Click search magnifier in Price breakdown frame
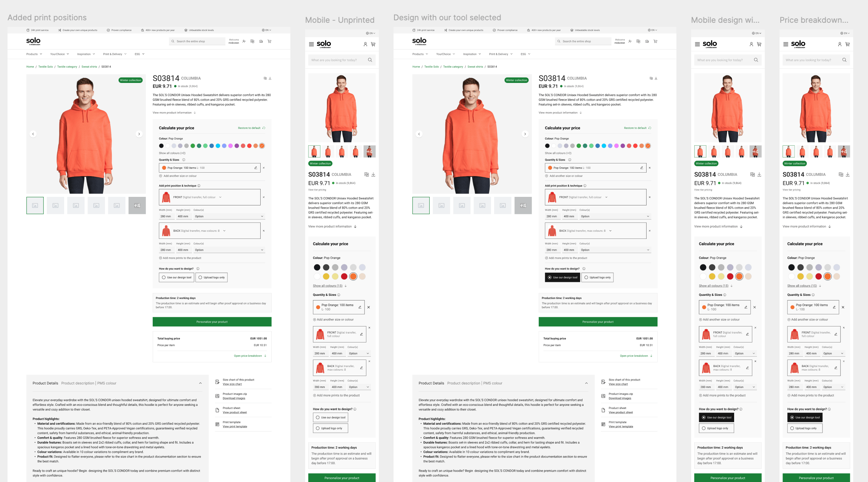 (844, 60)
